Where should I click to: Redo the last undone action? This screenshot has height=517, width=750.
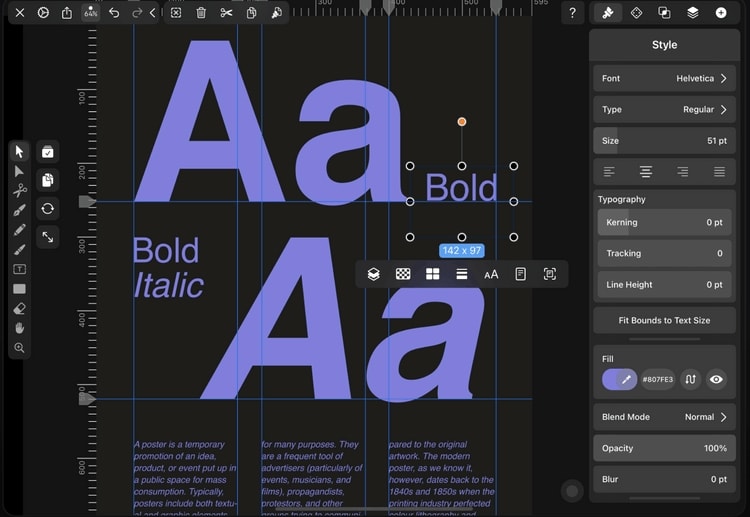(137, 13)
